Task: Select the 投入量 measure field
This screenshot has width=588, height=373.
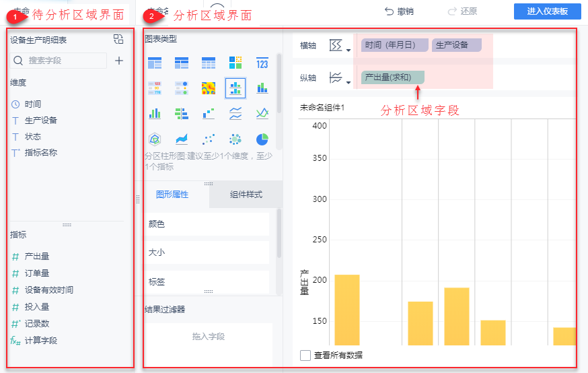Action: pos(37,306)
